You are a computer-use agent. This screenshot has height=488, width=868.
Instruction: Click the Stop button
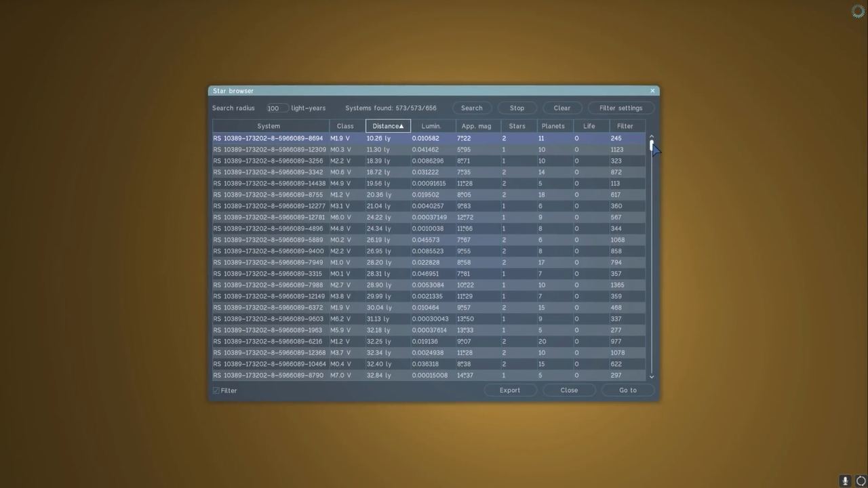click(x=517, y=108)
